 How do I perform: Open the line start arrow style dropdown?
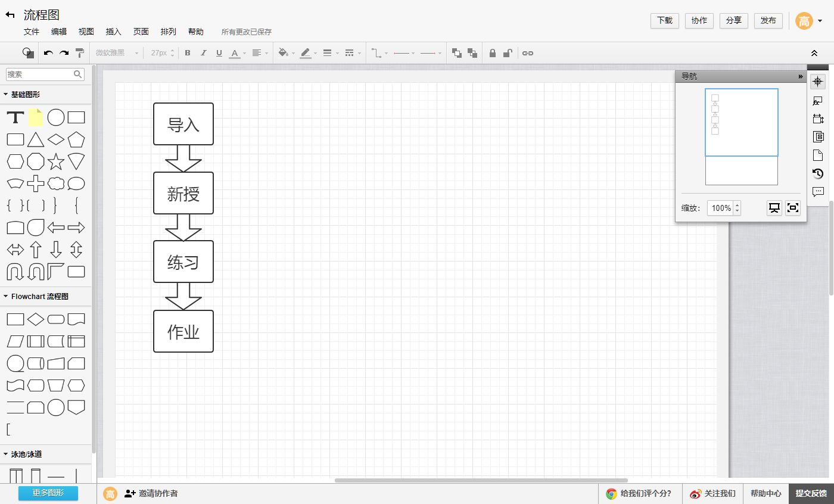(x=404, y=53)
